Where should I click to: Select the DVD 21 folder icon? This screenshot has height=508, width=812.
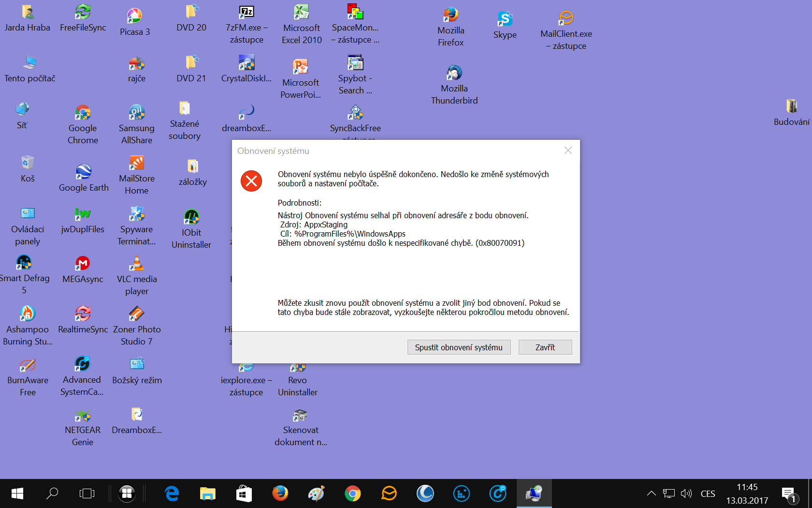(x=191, y=69)
